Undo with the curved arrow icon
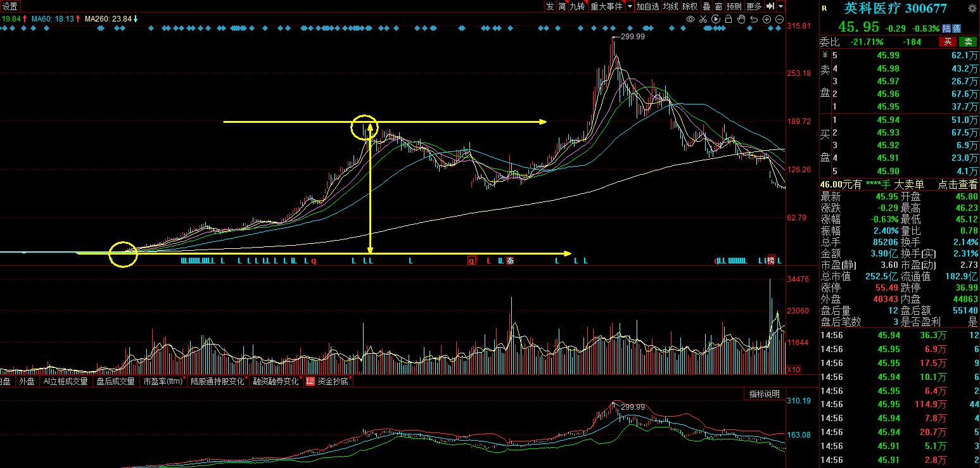The image size is (980, 468). (754, 20)
